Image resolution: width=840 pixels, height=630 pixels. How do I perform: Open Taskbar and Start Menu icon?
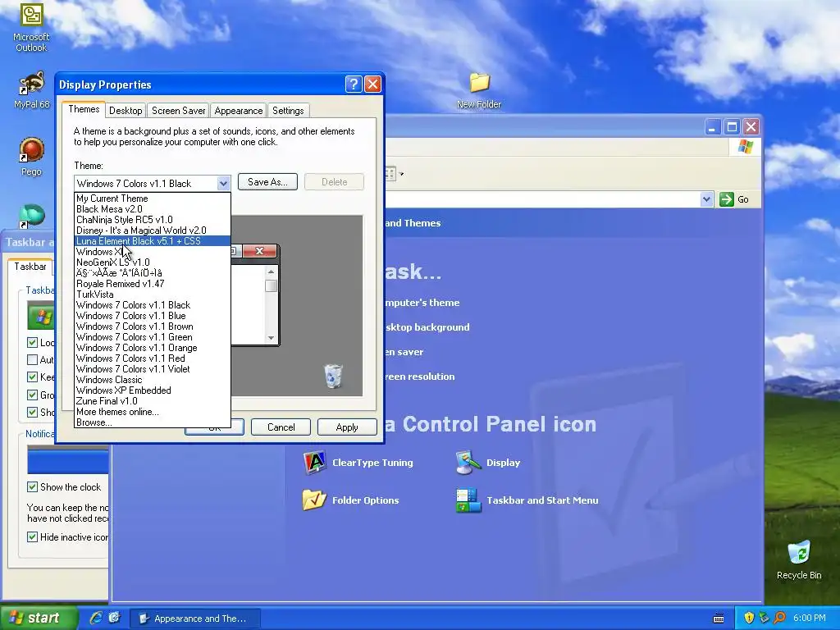click(x=527, y=500)
